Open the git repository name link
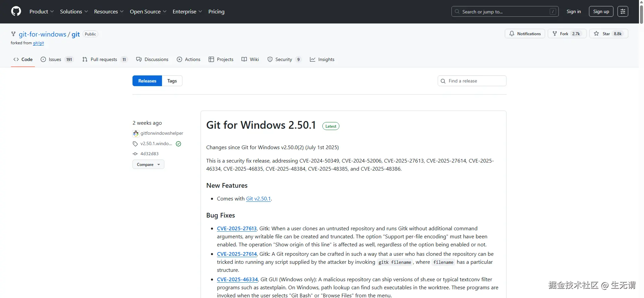Screen dimensions: 644x298 coord(76,34)
